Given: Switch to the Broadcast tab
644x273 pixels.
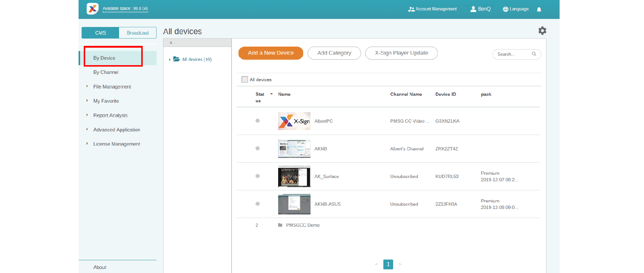Looking at the screenshot, I should click(137, 33).
